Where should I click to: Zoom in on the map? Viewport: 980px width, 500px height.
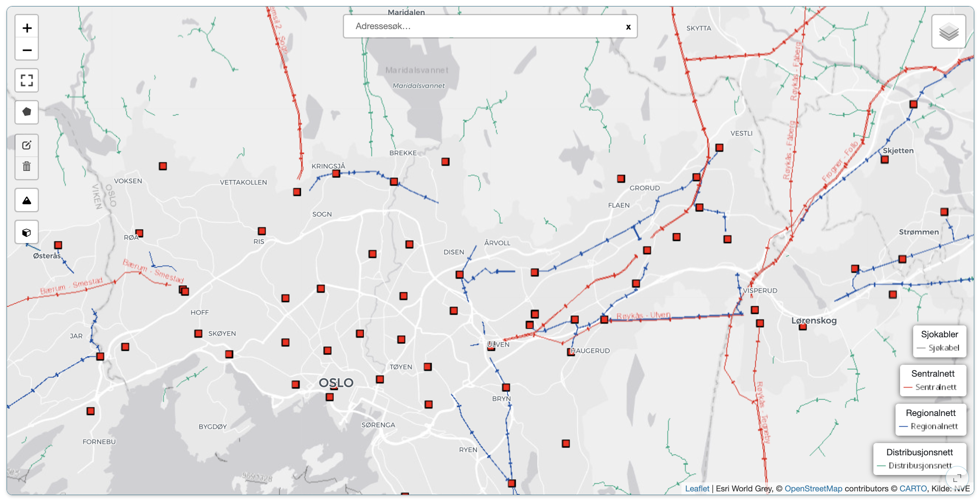click(27, 28)
